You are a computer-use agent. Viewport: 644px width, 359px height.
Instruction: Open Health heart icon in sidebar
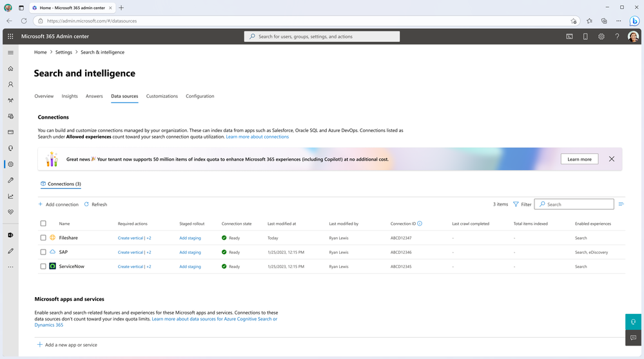[x=11, y=212]
